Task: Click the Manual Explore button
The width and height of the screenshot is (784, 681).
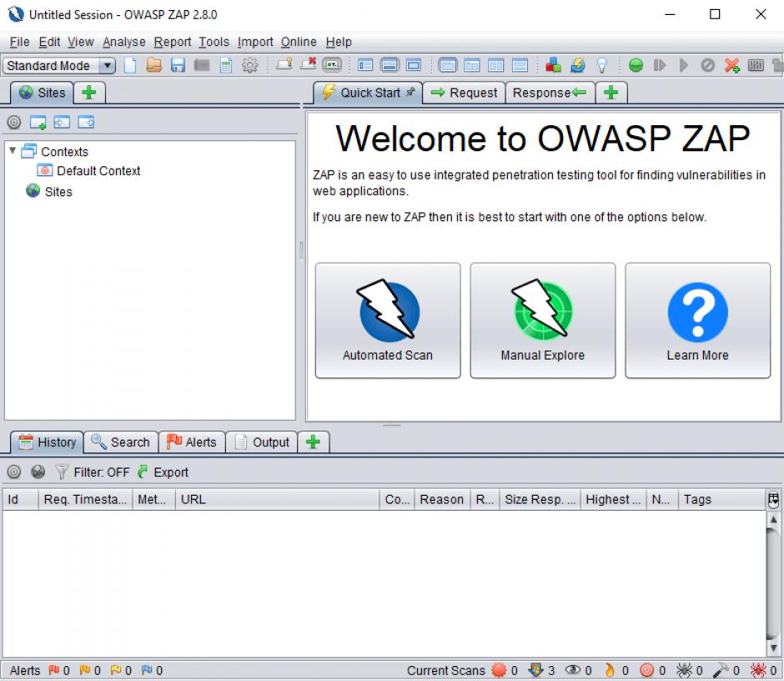Action: (543, 320)
